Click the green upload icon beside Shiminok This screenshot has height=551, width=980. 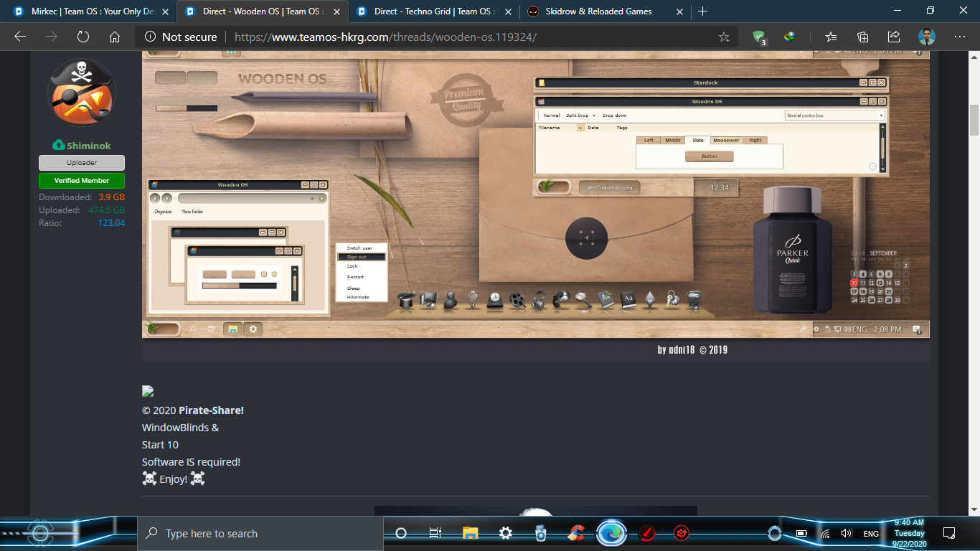[x=59, y=146]
